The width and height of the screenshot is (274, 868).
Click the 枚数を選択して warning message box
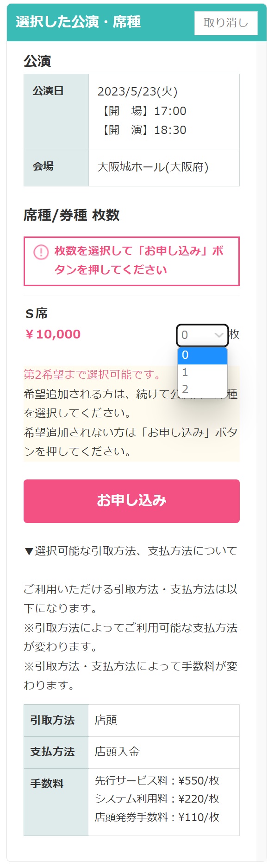(x=131, y=261)
